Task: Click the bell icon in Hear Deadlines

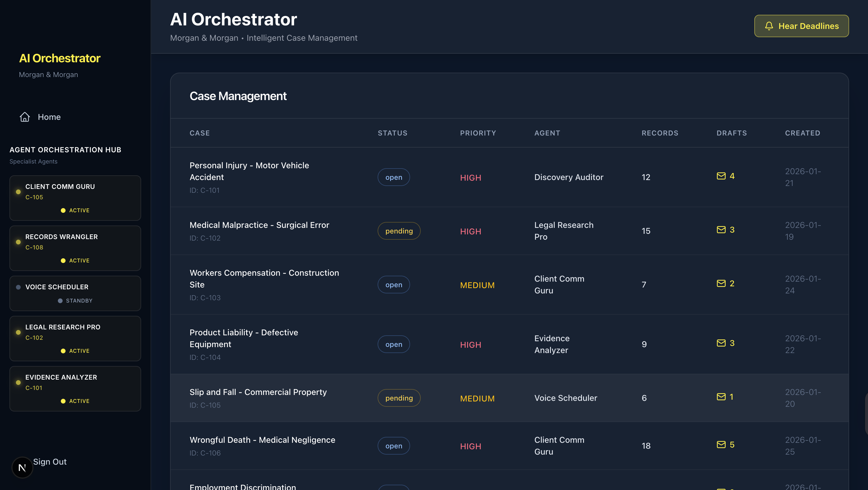Action: click(x=769, y=26)
